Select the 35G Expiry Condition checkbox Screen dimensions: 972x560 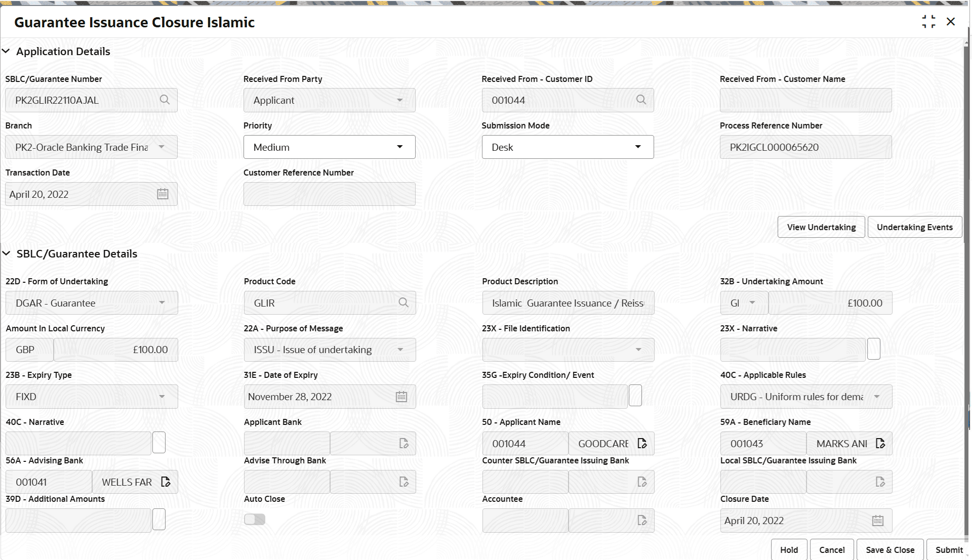(x=635, y=395)
